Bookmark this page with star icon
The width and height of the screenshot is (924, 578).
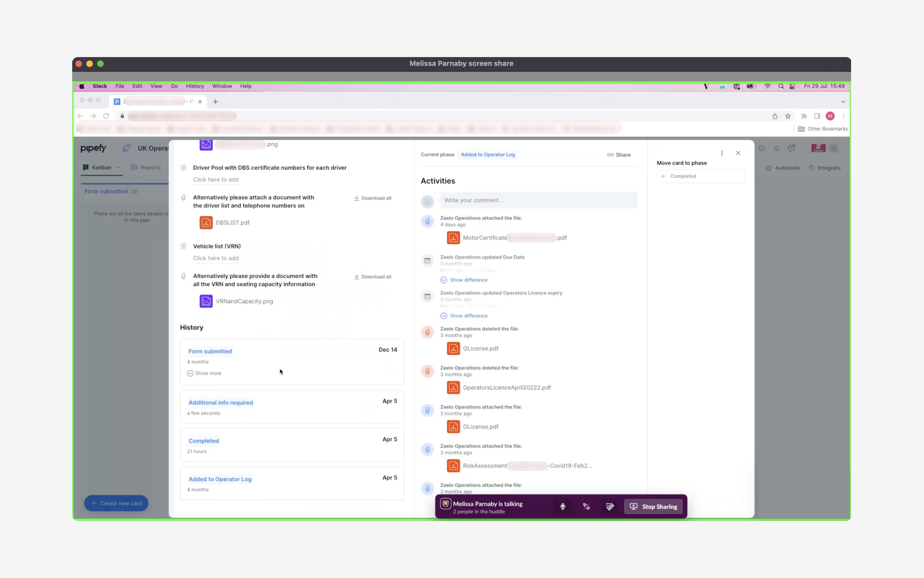click(788, 116)
